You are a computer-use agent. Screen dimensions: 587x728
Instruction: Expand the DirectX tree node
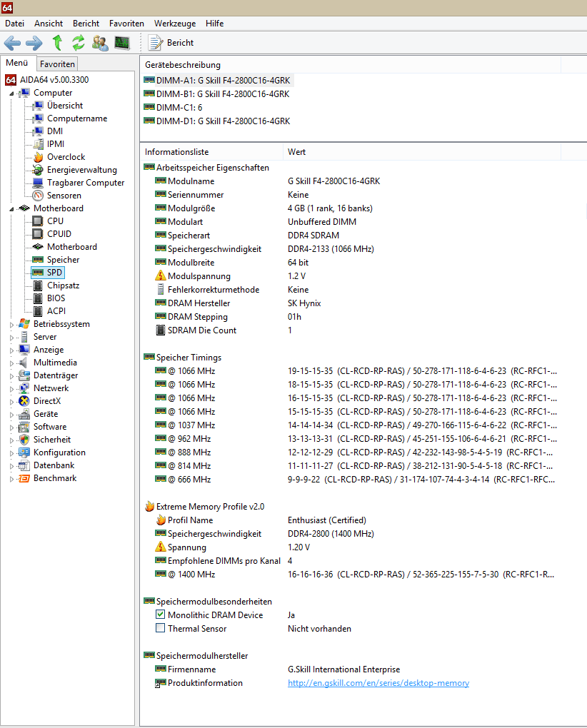click(11, 402)
